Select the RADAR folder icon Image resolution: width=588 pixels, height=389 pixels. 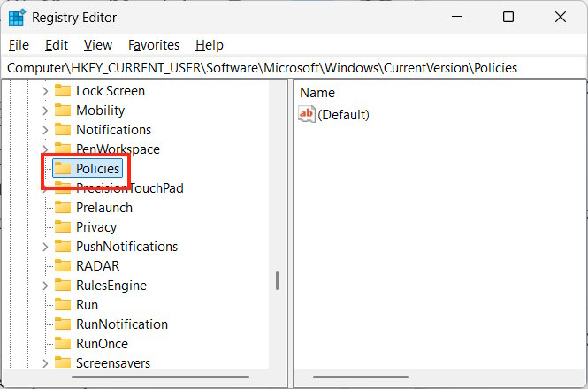coord(63,266)
